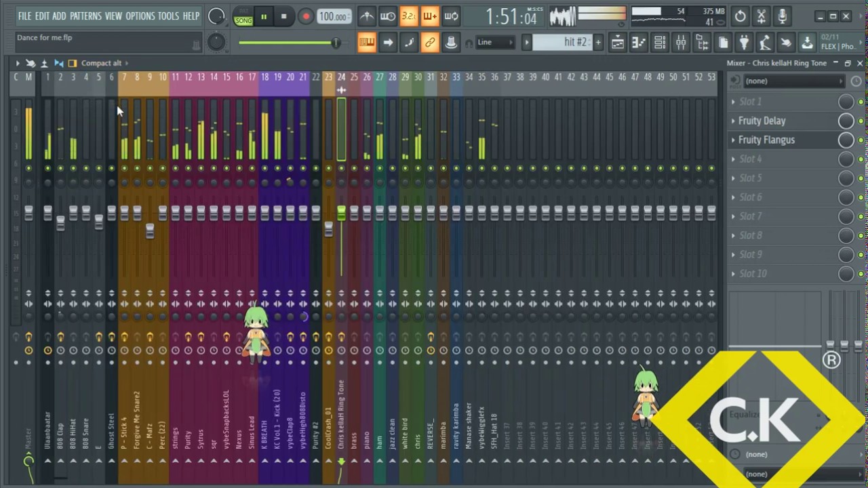This screenshot has width=868, height=488.
Task: Click the arrow step-edit icon
Action: [388, 43]
